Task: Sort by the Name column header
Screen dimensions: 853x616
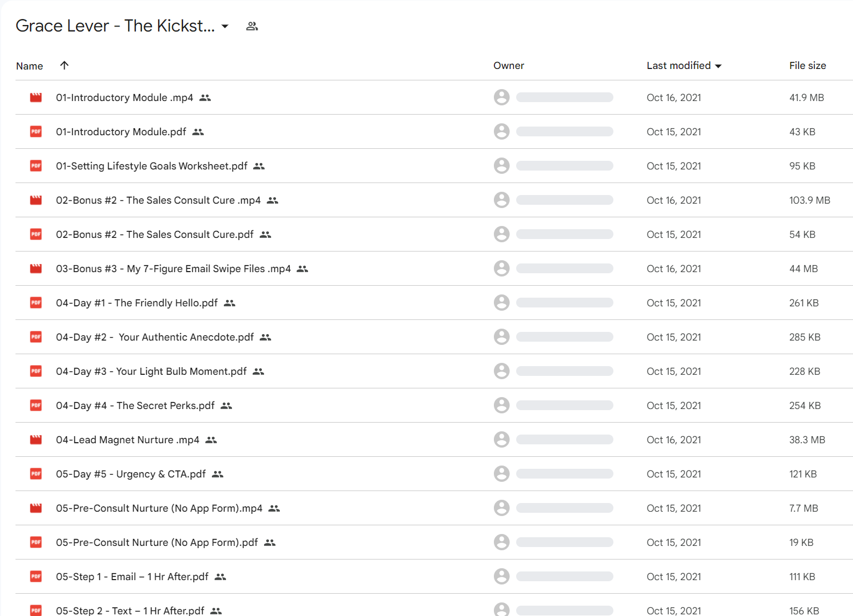Action: pyautogui.click(x=29, y=66)
